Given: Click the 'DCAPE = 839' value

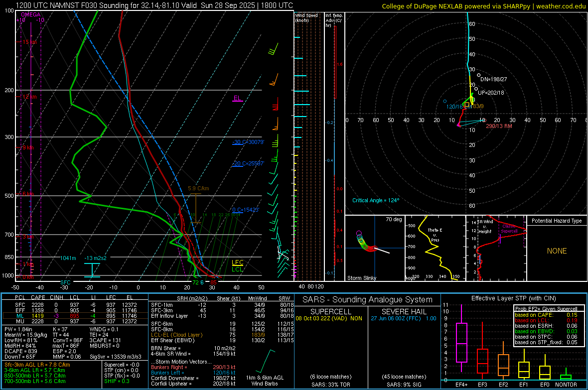Looking at the screenshot, I should 20,351.
